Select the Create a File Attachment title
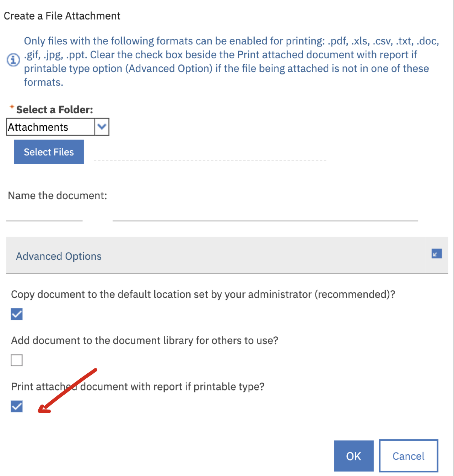Screen dimensions: 454x476 pos(61,16)
